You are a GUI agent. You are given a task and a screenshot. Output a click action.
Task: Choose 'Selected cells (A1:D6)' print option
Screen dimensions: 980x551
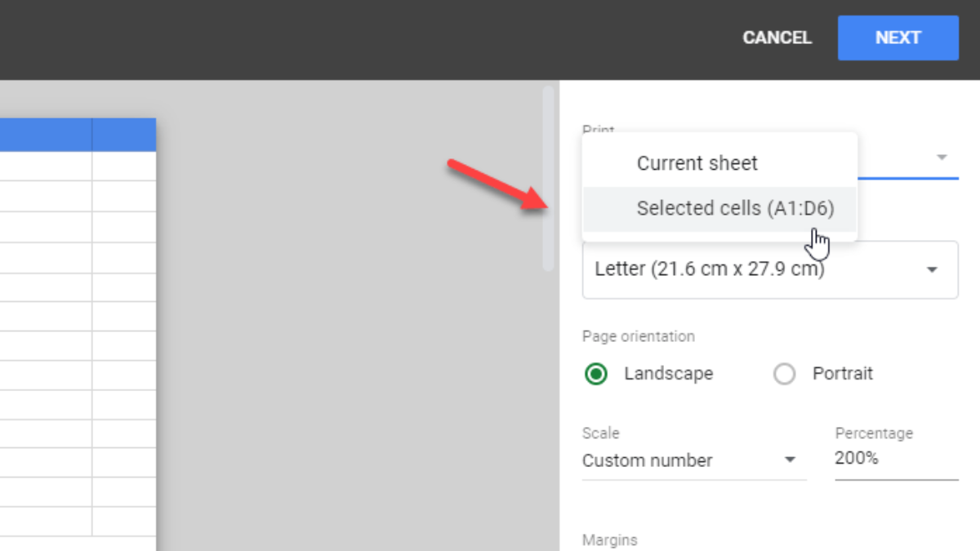tap(735, 208)
